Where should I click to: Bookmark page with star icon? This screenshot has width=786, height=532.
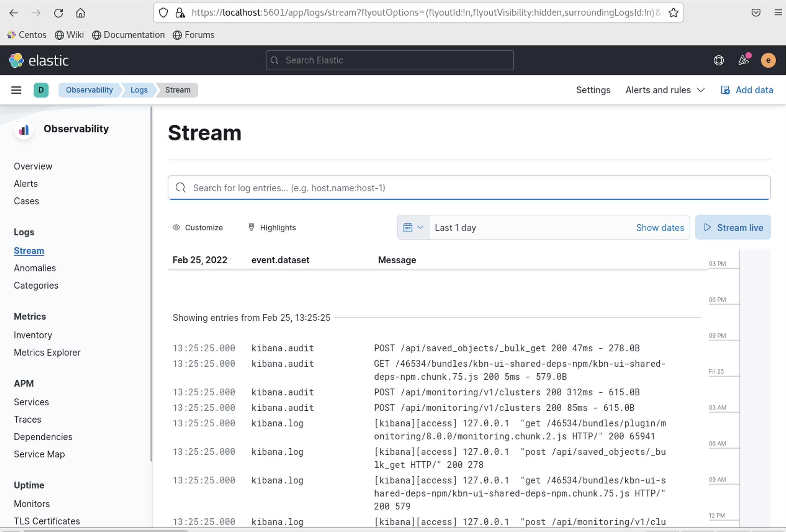tap(673, 13)
